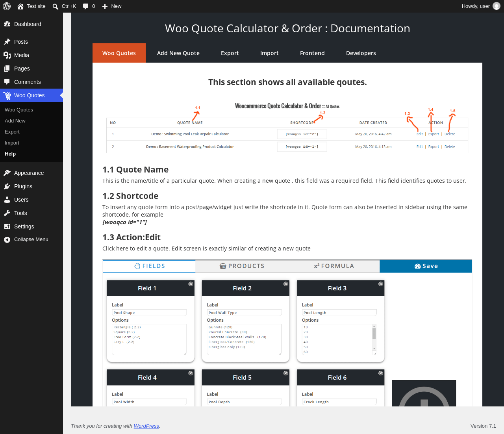Open Users via the person icon
The height and width of the screenshot is (434, 504).
pos(7,200)
